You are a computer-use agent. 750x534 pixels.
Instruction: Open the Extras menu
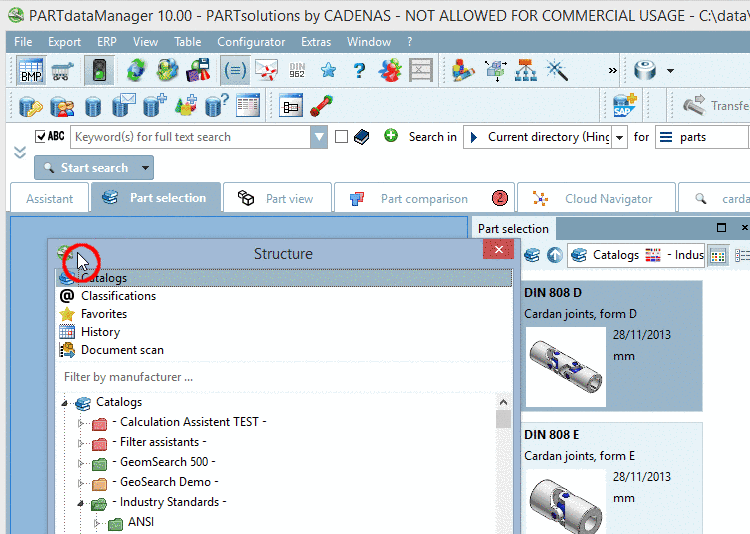pos(316,42)
